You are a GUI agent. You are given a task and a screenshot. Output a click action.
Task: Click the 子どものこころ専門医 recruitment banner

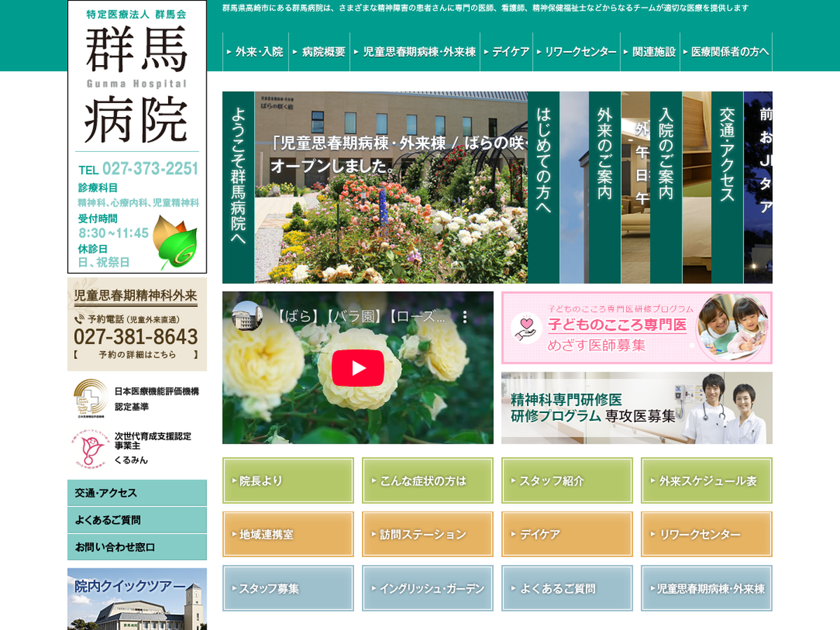click(636, 328)
